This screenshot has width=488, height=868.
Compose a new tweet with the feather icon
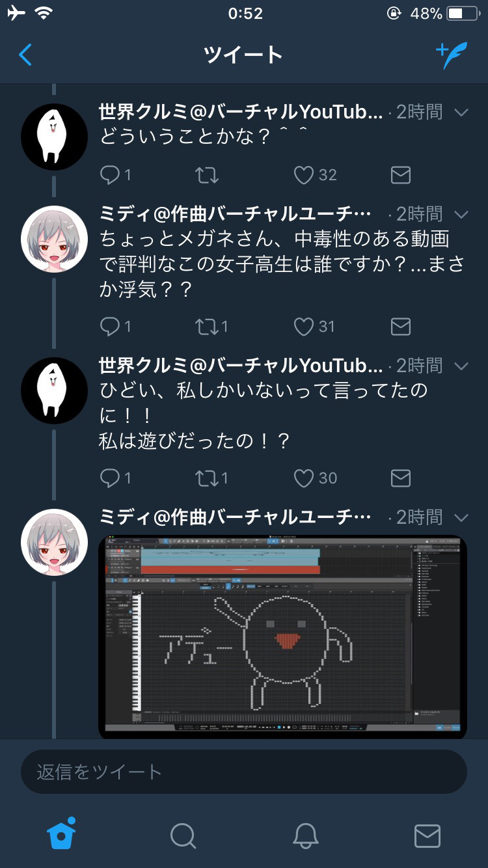(x=452, y=55)
